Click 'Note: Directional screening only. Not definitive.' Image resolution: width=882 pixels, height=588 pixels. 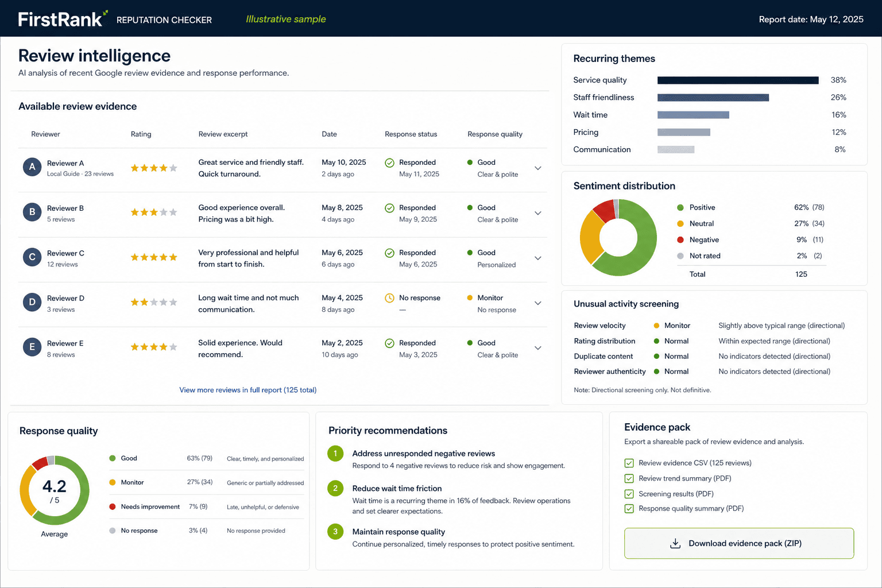[x=643, y=390]
